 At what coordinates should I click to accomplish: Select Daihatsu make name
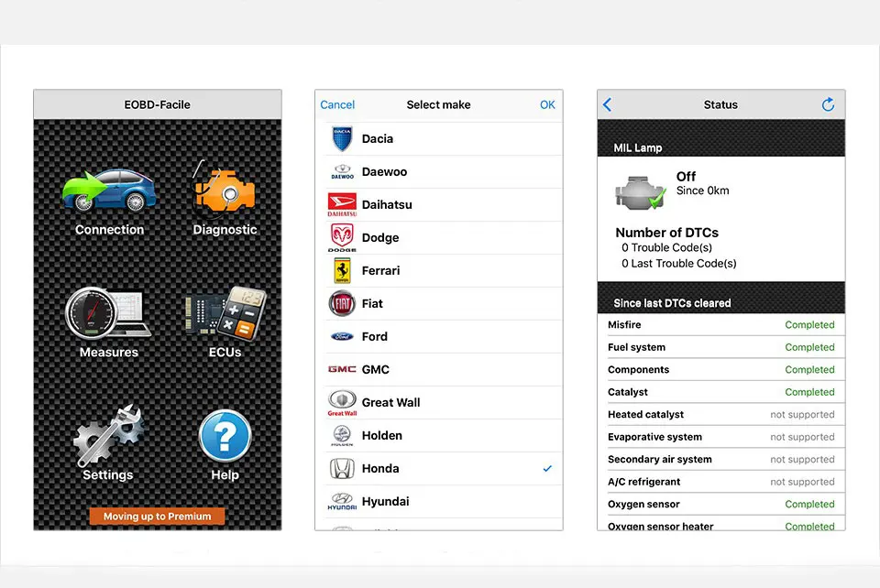coord(387,204)
